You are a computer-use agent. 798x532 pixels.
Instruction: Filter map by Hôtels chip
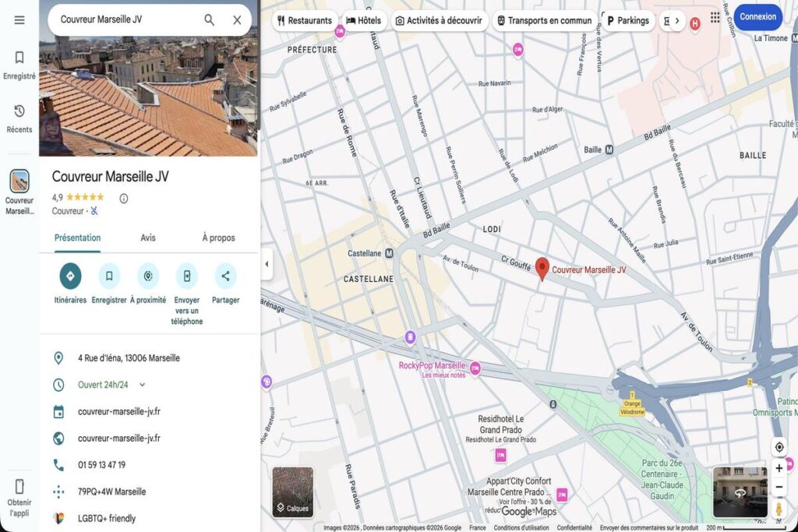pos(363,21)
